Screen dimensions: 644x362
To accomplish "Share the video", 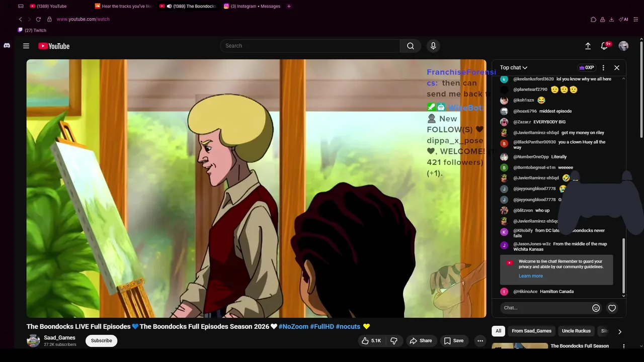I will 421,341.
